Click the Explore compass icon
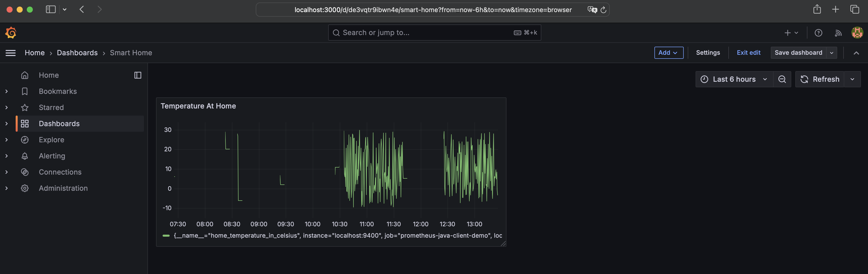Screen dimensions: 868x274 point(24,140)
